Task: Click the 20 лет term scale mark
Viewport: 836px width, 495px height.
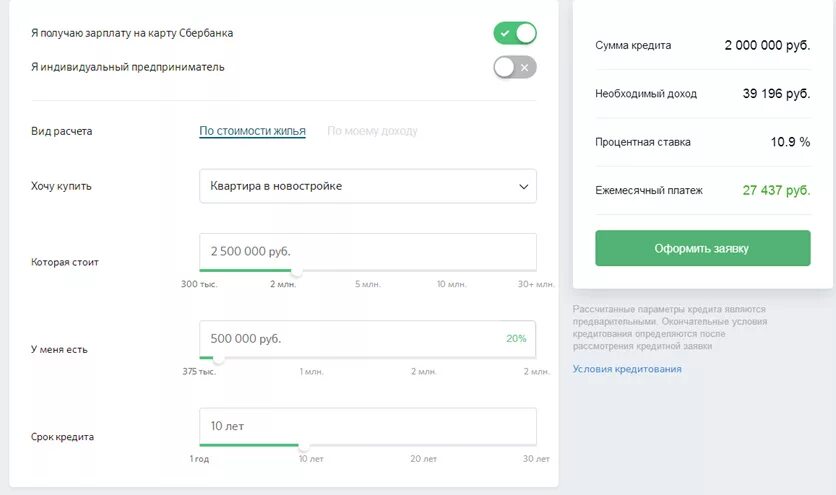Action: pos(423,459)
